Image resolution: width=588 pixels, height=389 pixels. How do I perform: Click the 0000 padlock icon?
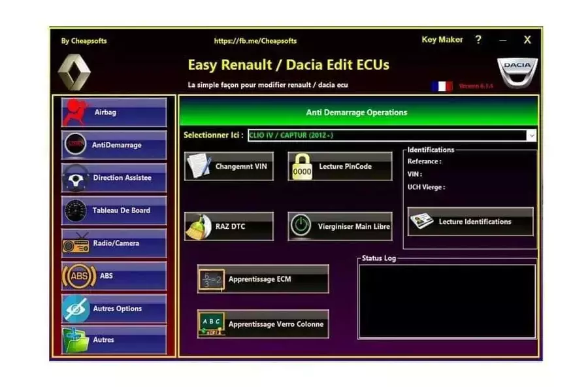pyautogui.click(x=302, y=167)
